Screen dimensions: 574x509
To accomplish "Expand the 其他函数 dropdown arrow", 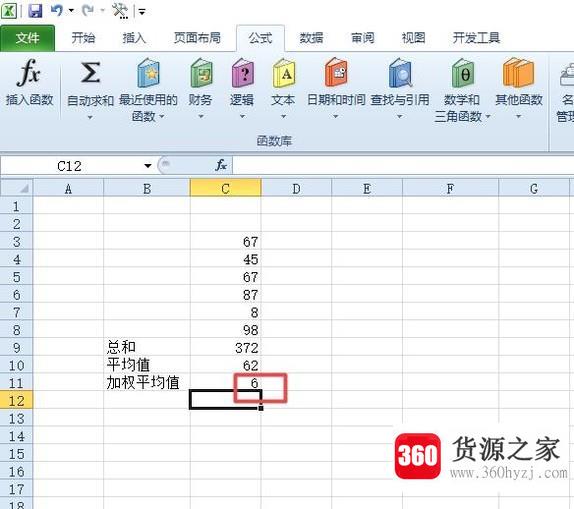I will point(518,117).
